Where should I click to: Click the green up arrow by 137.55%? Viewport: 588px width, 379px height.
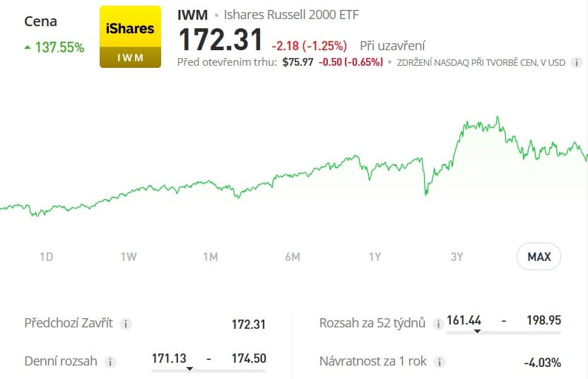(x=28, y=47)
